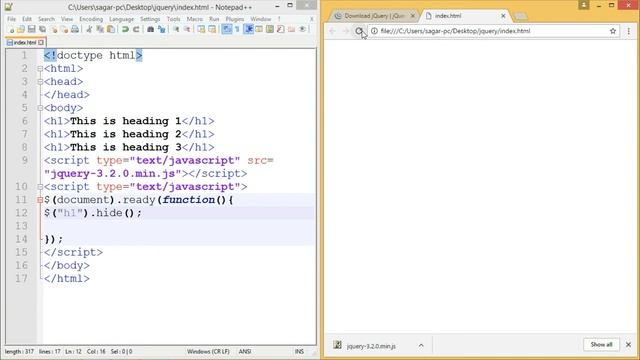Open Find with the binoculars icon

click(x=150, y=29)
